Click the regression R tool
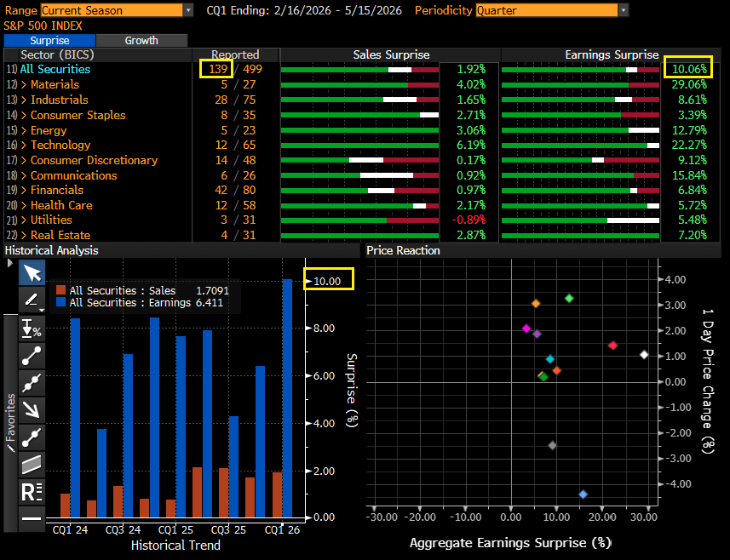 coord(32,491)
